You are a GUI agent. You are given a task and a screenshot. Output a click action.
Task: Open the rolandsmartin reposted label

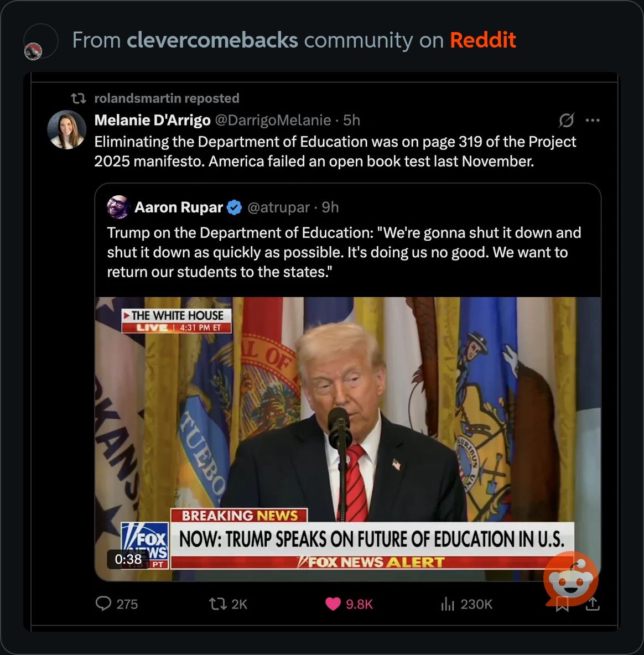(x=167, y=98)
